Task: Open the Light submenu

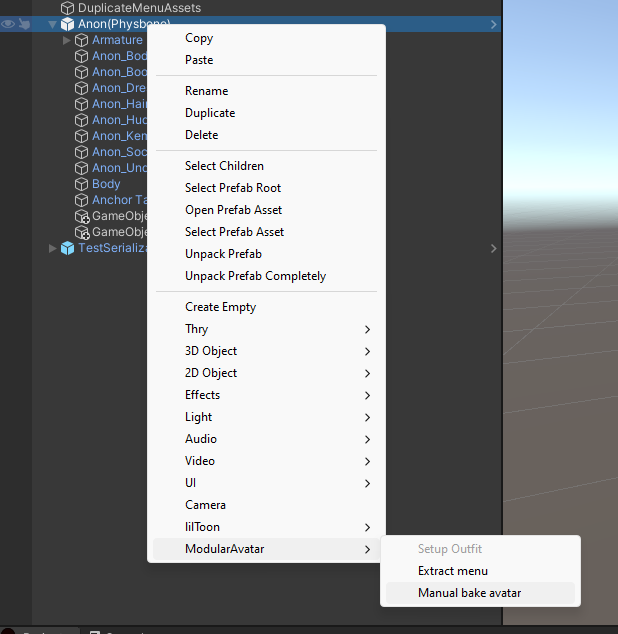Action: [266, 417]
